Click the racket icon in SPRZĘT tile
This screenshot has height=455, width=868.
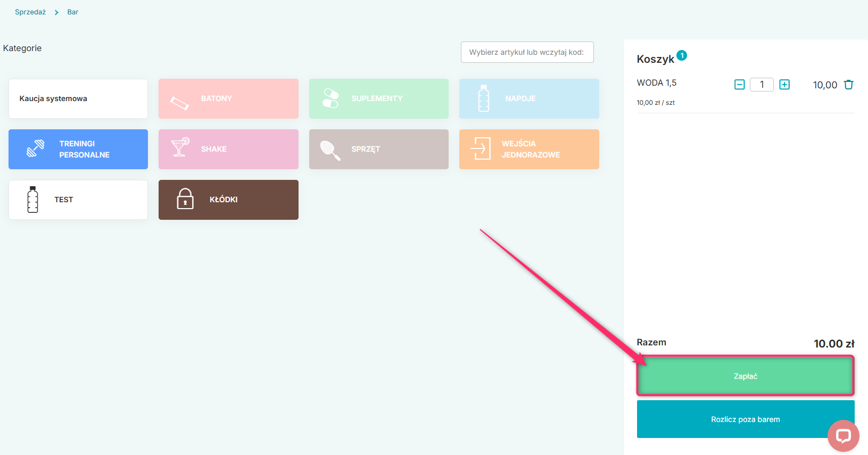330,150
